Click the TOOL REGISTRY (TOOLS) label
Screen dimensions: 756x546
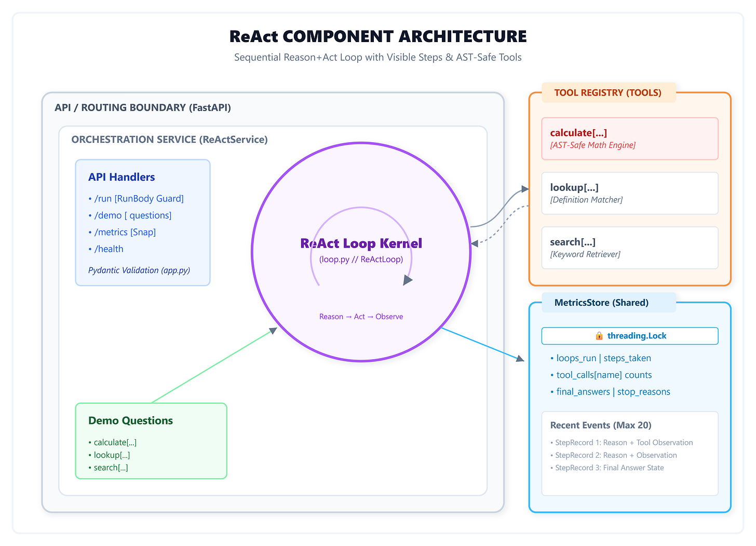click(x=608, y=92)
